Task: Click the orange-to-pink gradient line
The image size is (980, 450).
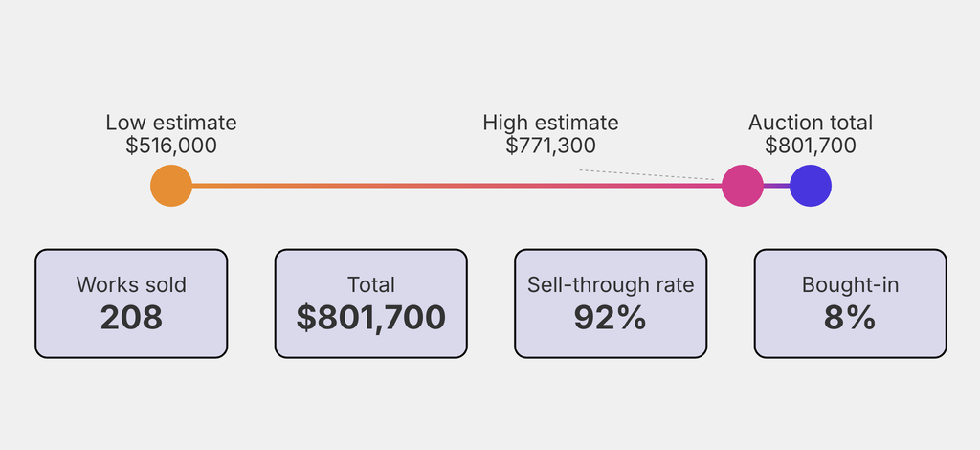Action: (x=450, y=186)
